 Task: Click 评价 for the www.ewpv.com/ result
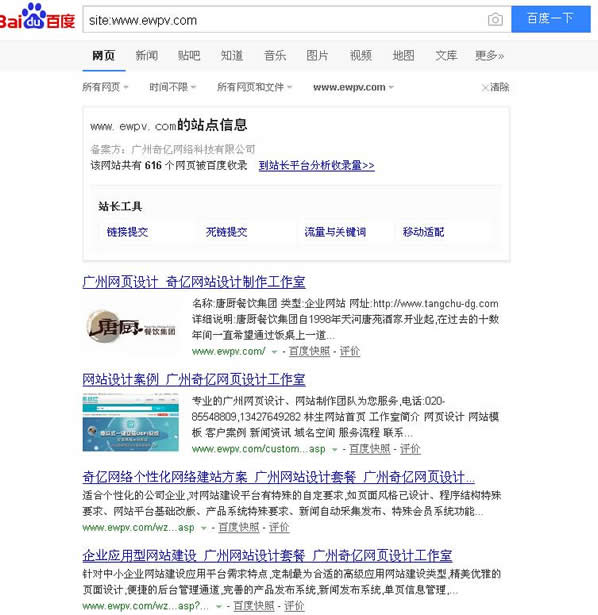pyautogui.click(x=349, y=351)
